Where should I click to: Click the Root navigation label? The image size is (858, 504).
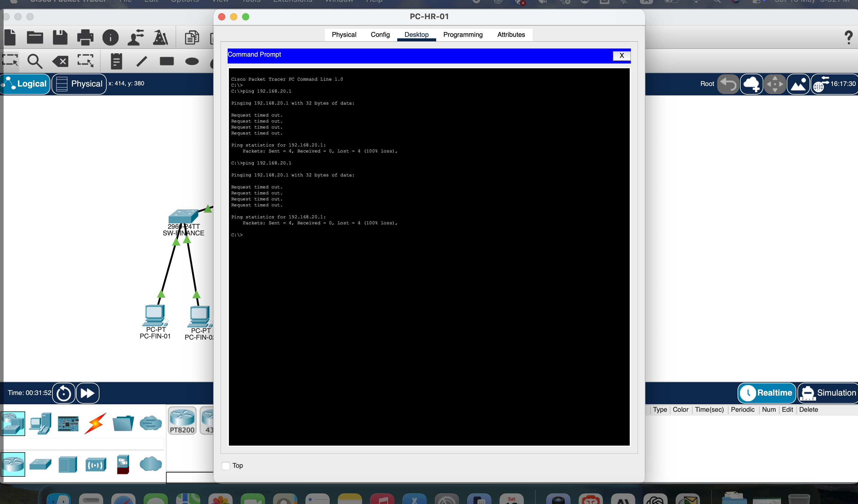point(707,84)
